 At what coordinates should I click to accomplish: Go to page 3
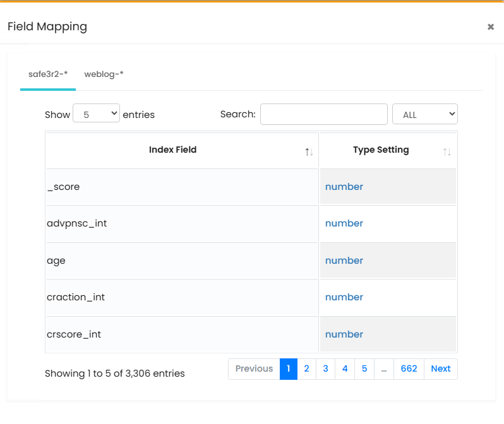tap(326, 368)
